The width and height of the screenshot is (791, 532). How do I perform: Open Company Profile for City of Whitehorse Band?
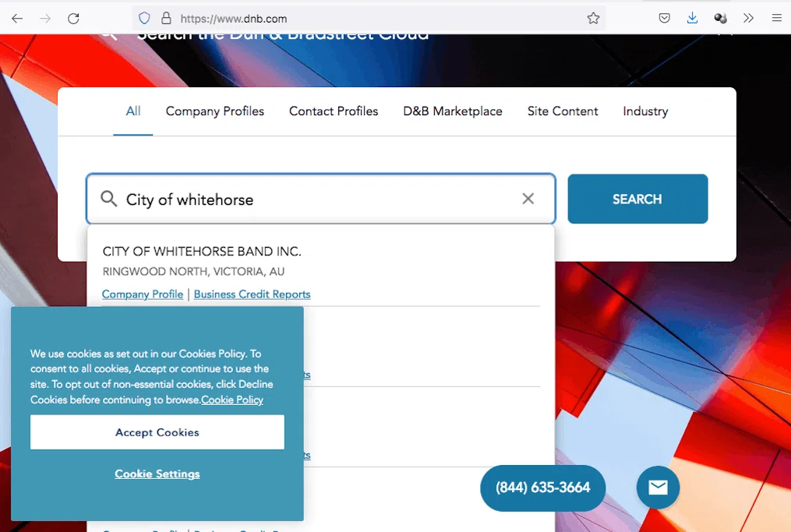tap(143, 294)
